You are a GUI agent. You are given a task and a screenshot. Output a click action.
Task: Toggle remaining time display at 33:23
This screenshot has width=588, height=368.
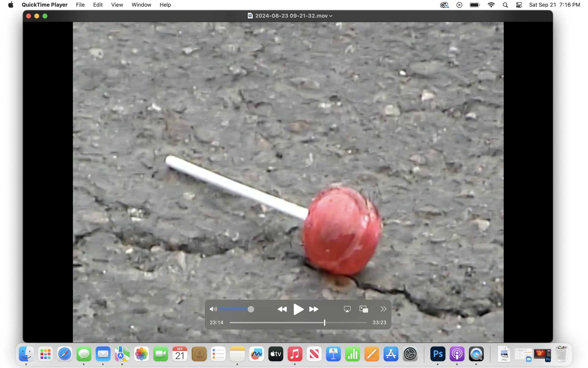pos(379,323)
